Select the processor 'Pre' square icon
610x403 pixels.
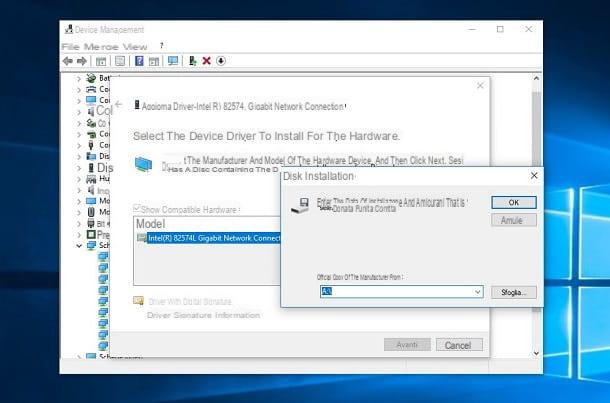point(91,235)
